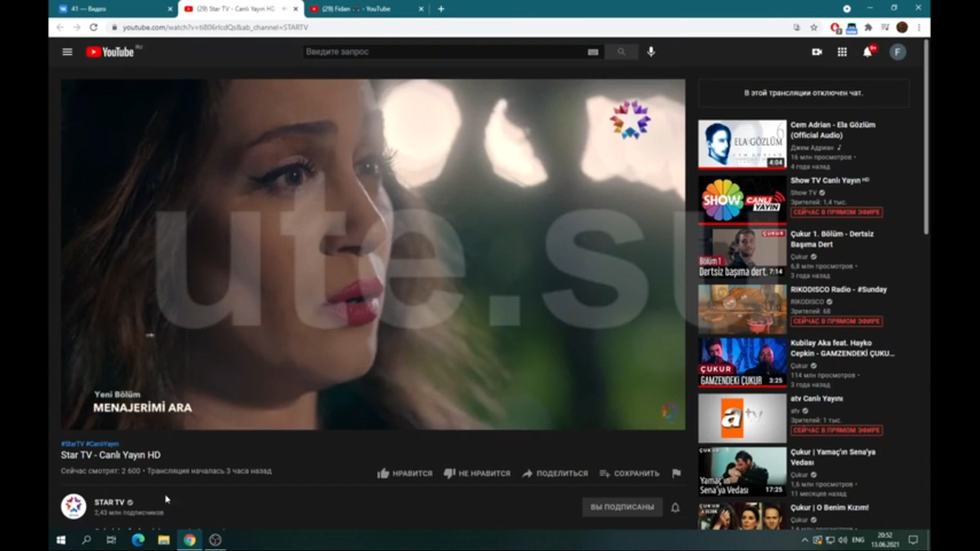Go back in the browser
Viewport: 980px width, 551px height.
(x=60, y=27)
